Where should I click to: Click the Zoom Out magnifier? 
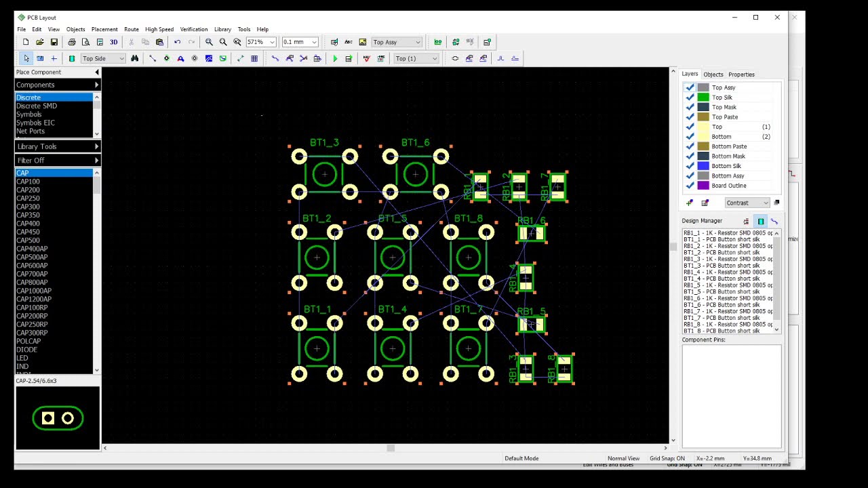tap(223, 42)
